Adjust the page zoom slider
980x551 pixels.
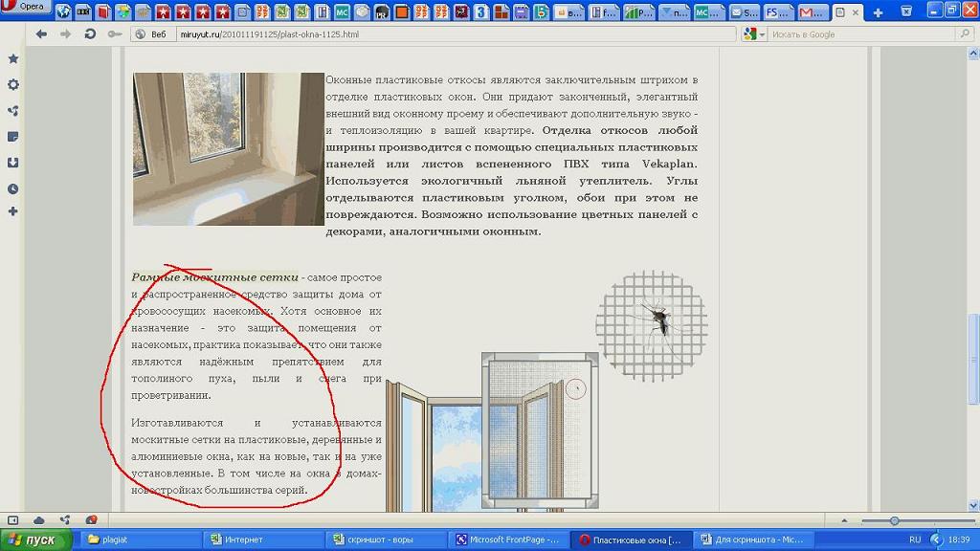click(895, 520)
